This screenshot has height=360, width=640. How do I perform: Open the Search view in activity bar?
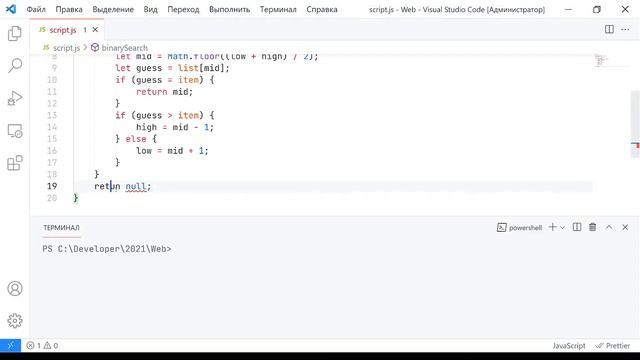pyautogui.click(x=15, y=65)
